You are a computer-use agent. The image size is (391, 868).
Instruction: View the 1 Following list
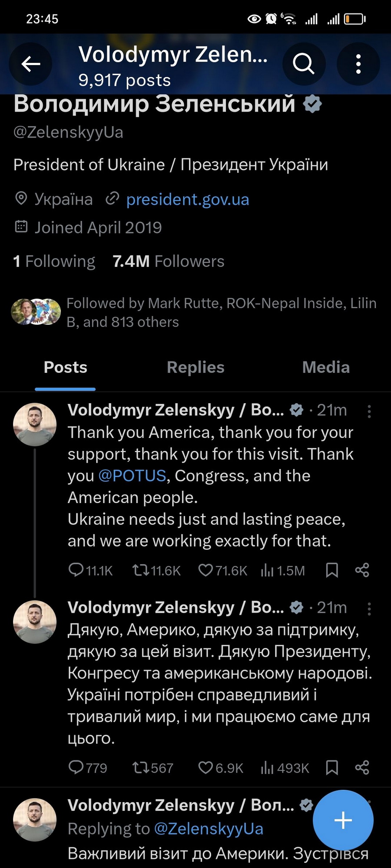[x=54, y=261]
